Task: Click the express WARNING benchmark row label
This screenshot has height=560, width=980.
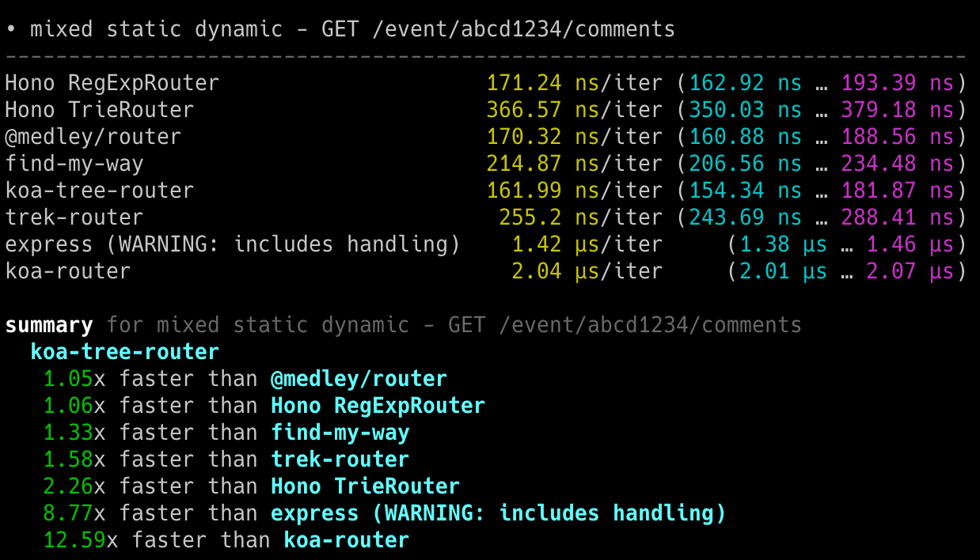Action: tap(232, 244)
